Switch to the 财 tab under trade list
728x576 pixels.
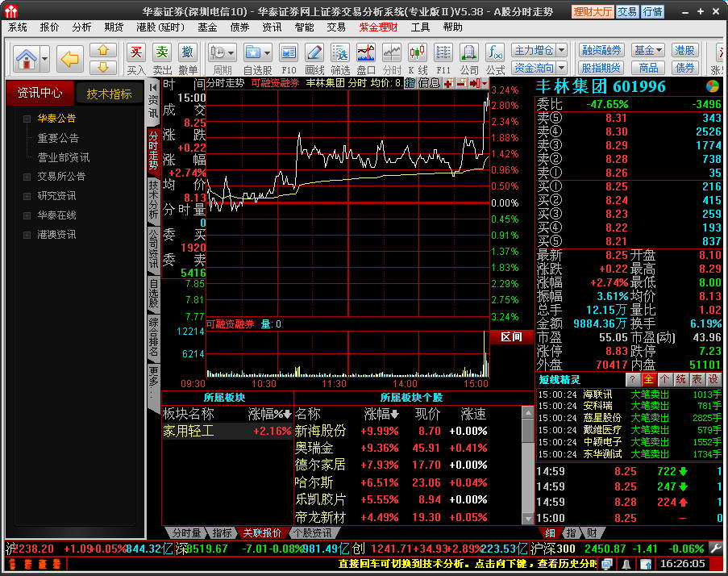tap(592, 532)
